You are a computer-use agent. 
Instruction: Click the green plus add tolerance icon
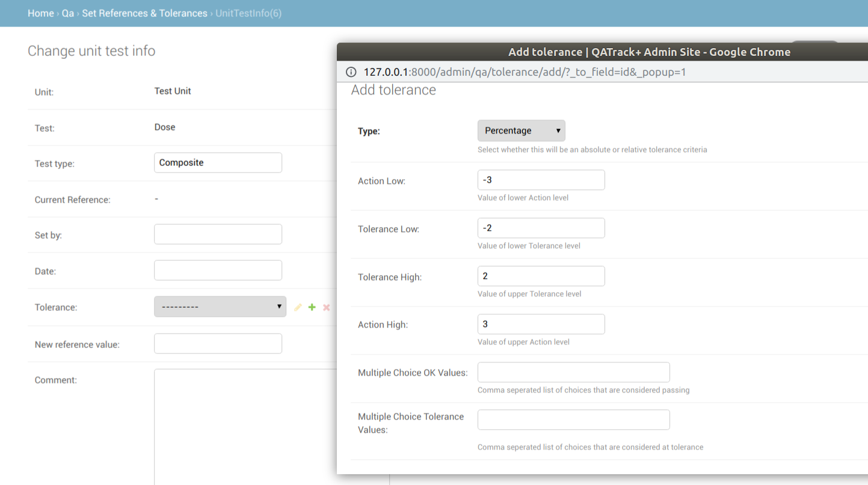pos(312,307)
